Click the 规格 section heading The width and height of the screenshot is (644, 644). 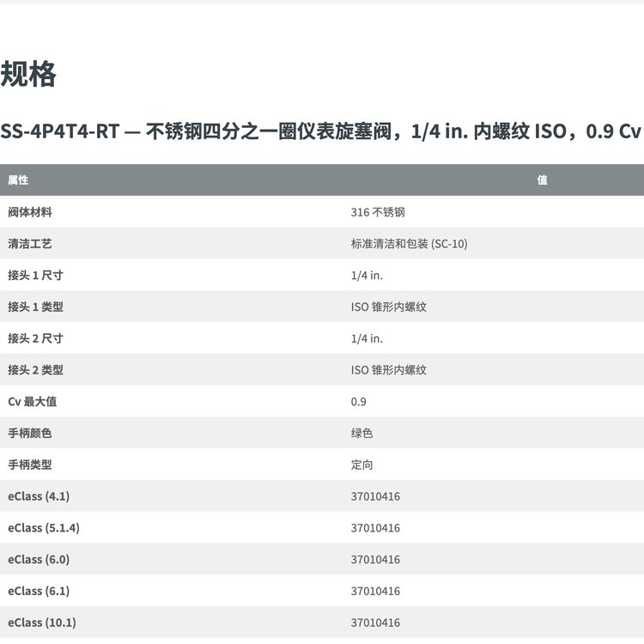click(28, 75)
